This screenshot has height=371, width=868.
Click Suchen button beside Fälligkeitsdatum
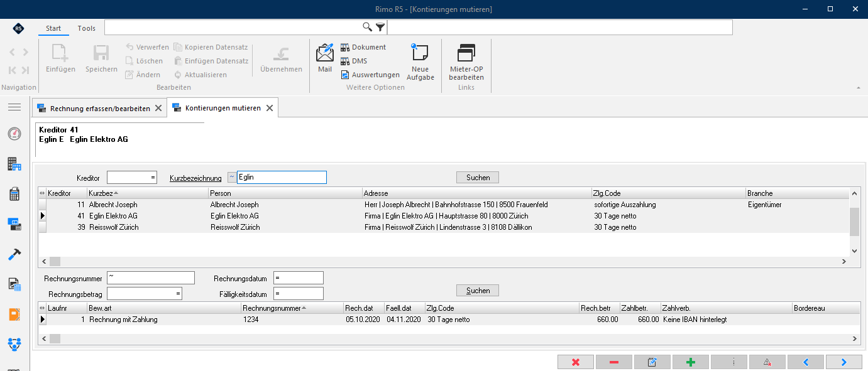[478, 291]
